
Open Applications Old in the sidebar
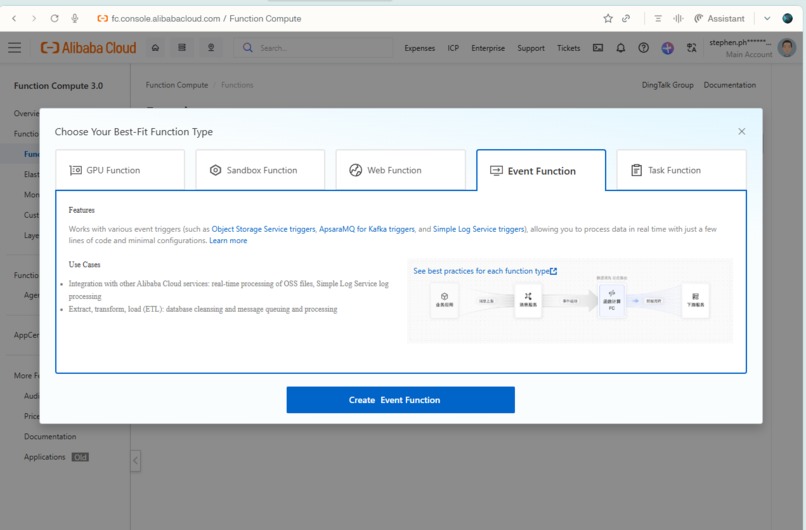56,457
